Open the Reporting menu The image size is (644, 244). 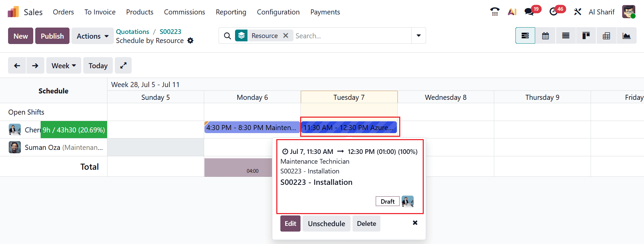(231, 12)
